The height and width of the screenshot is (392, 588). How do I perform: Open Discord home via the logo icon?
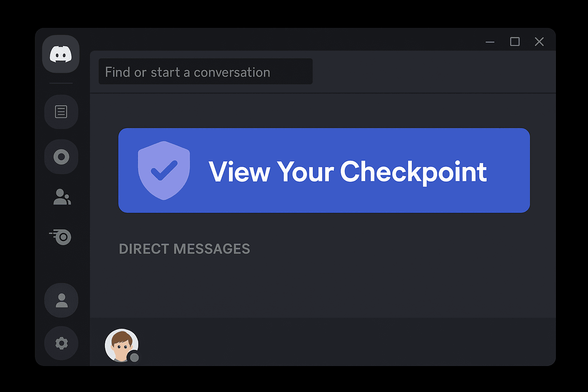coord(61,54)
